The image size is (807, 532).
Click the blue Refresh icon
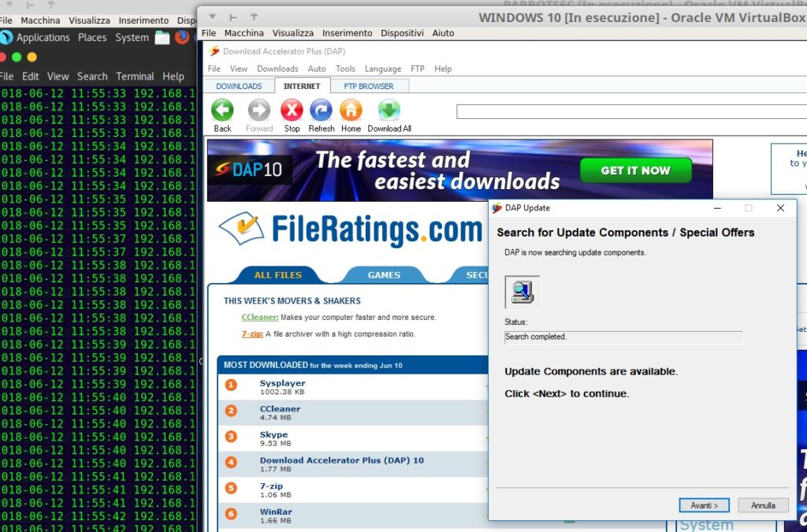point(322,110)
